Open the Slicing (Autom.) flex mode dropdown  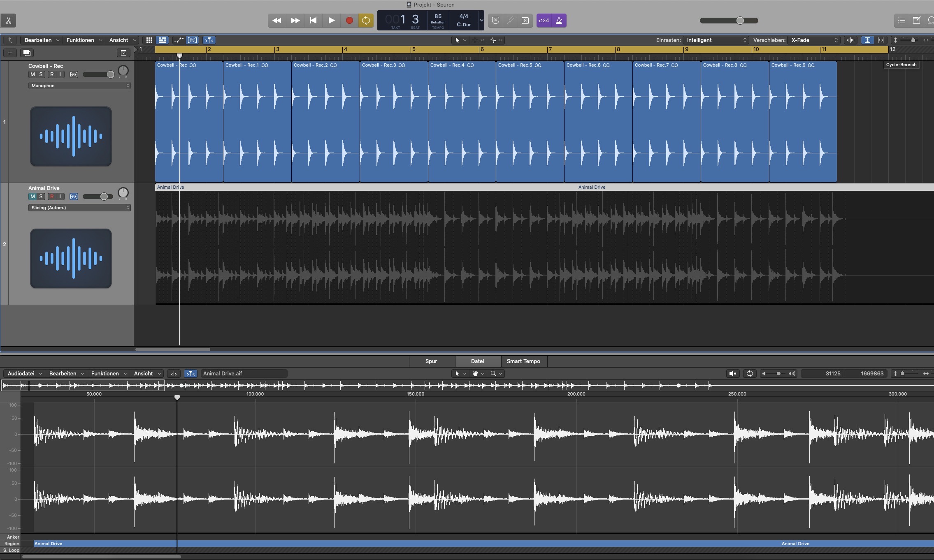click(79, 208)
